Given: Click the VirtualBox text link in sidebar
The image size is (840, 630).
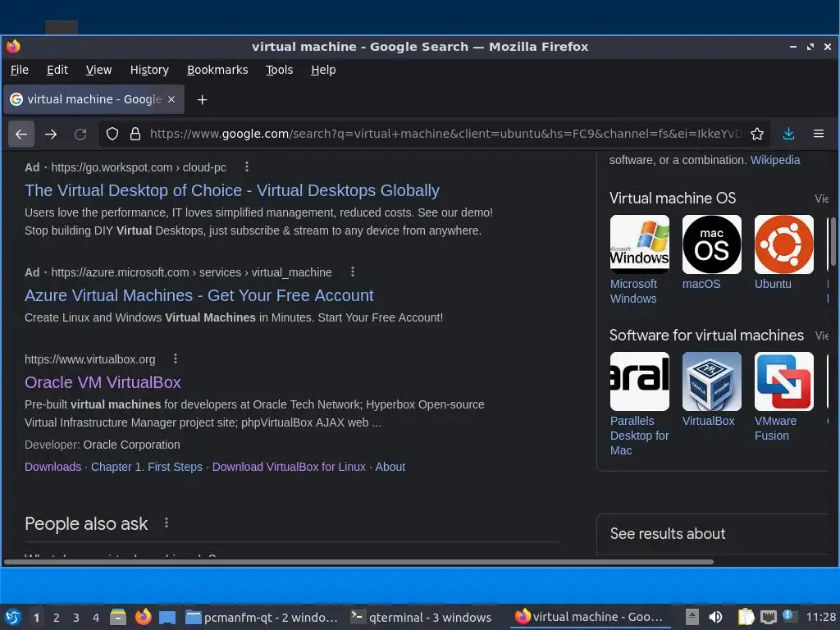Looking at the screenshot, I should click(x=708, y=421).
